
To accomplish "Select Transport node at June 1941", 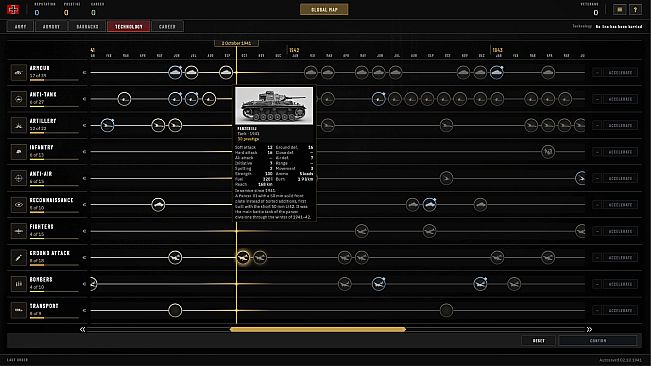I will [175, 310].
